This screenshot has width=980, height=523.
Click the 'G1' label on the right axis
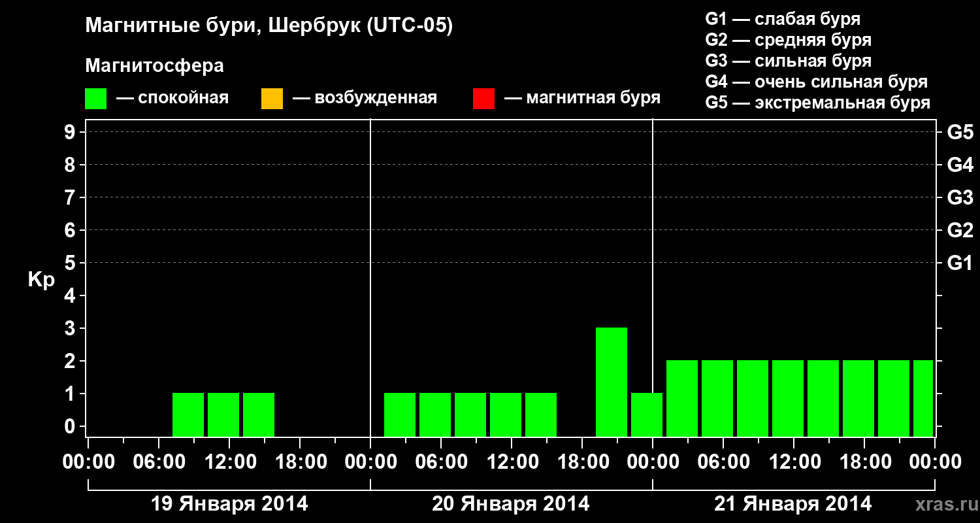960,263
